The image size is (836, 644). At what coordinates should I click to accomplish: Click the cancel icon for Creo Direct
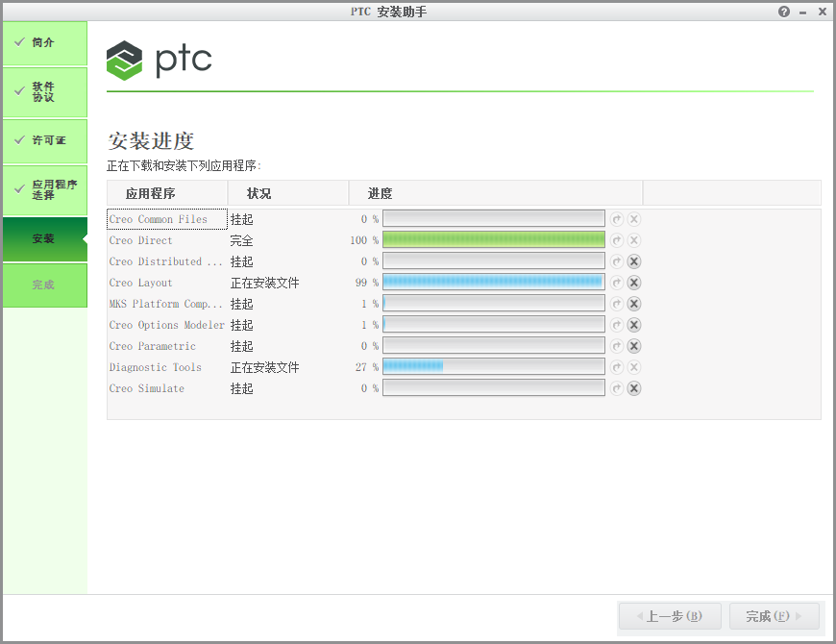pyautogui.click(x=634, y=240)
